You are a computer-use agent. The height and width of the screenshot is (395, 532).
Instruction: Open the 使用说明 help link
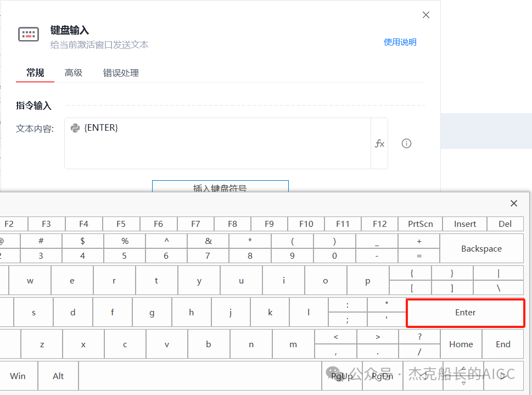tap(400, 42)
